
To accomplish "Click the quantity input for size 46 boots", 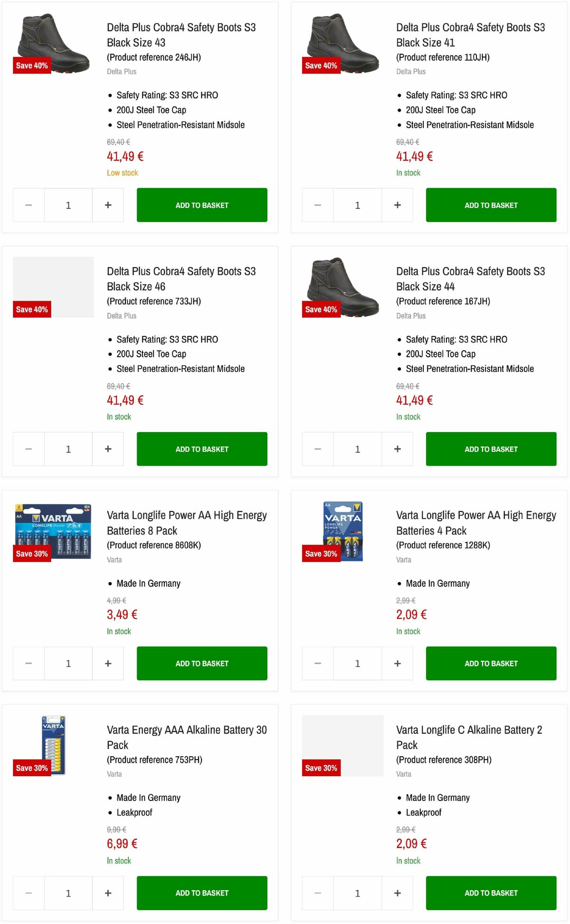I will [x=68, y=449].
